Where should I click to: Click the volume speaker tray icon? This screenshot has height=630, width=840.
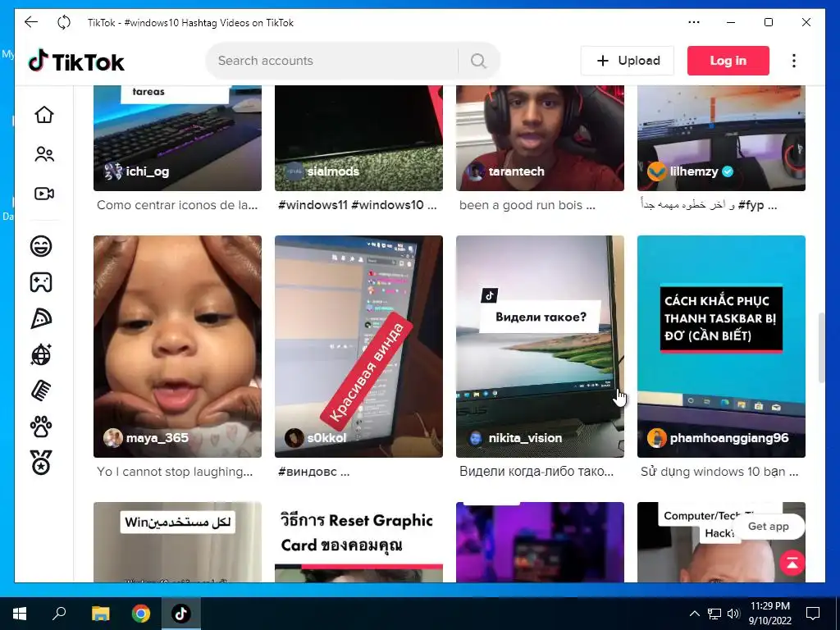733,614
